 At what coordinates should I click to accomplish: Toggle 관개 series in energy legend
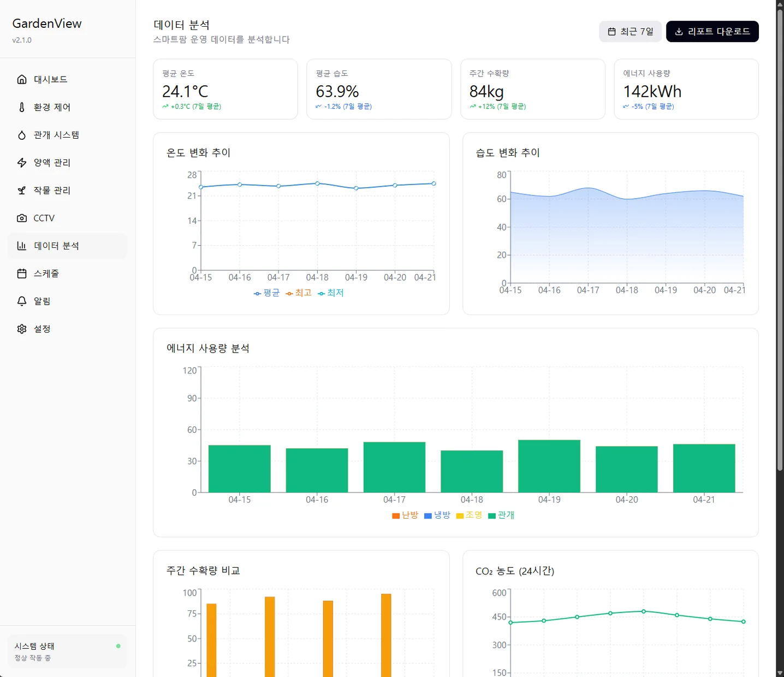[x=501, y=515]
